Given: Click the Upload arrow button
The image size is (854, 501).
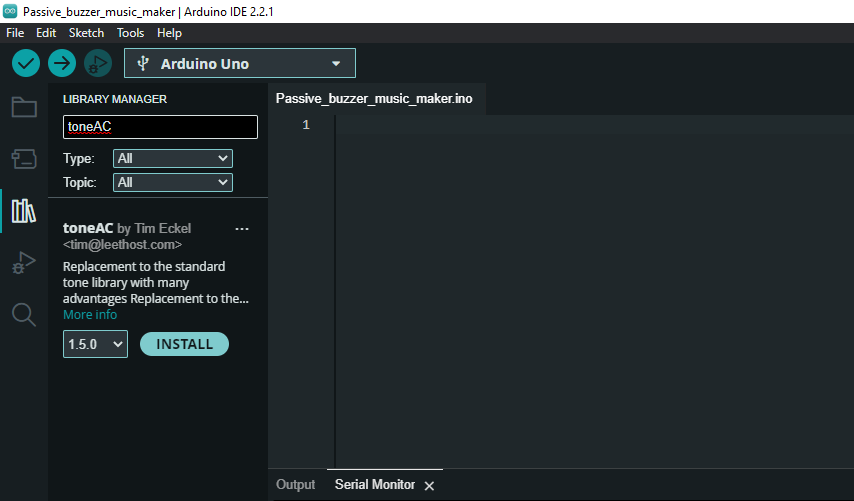Looking at the screenshot, I should pyautogui.click(x=62, y=63).
